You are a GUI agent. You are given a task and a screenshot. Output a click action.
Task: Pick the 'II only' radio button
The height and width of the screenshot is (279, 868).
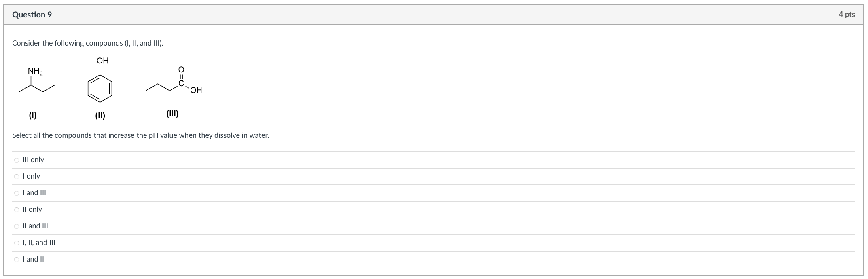click(17, 210)
